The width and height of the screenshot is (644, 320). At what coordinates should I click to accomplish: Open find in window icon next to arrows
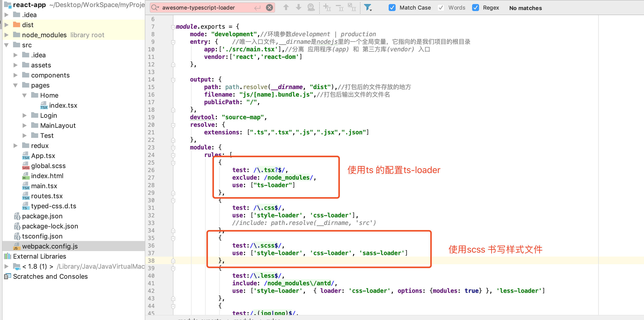(x=311, y=7)
